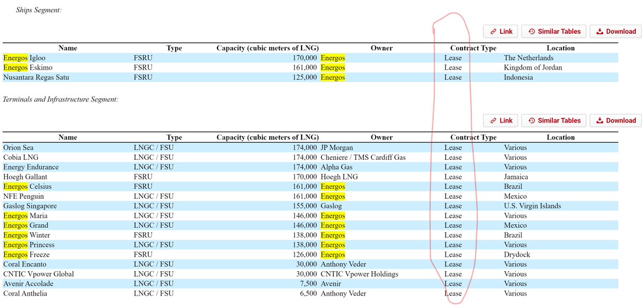Click the Link button above the Terminals and Infrastructure table
Viewport: 644px width, 305px height.
click(x=500, y=121)
